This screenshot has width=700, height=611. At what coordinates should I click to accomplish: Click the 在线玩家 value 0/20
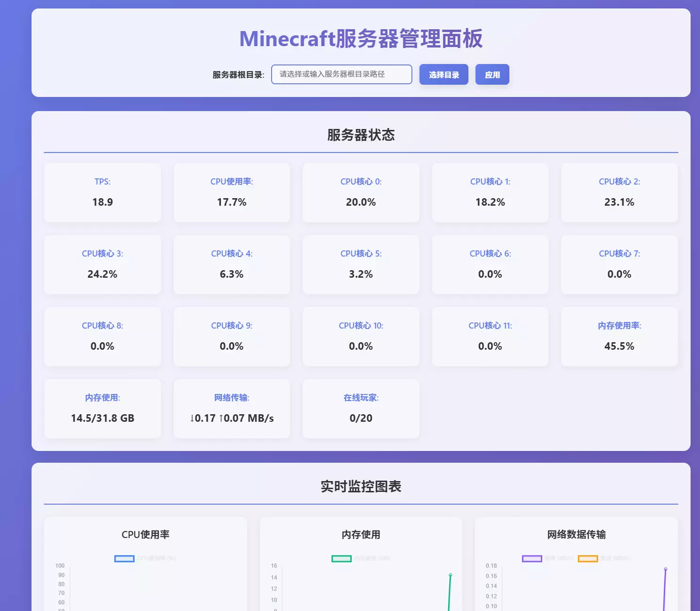click(361, 418)
